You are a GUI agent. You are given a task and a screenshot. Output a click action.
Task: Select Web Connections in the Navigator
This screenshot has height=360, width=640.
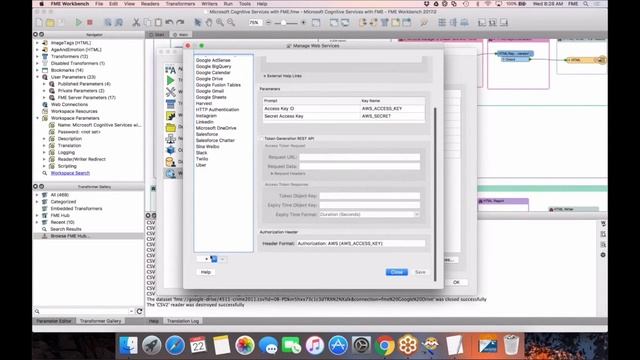pos(69,104)
